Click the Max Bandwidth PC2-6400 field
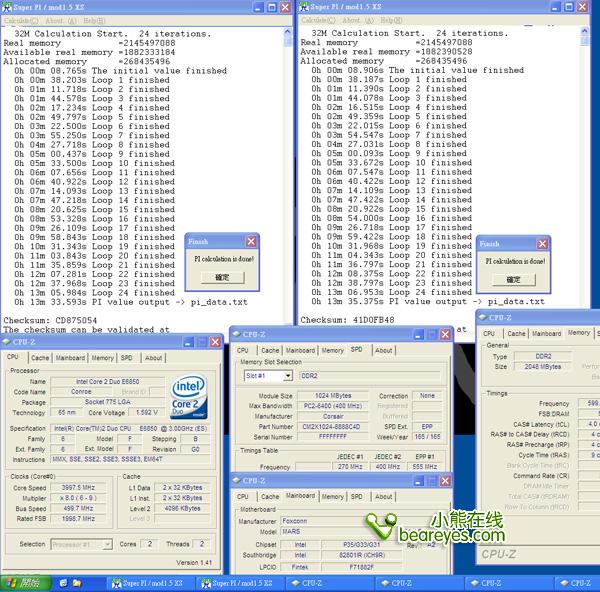The height and width of the screenshot is (592, 600). pyautogui.click(x=333, y=406)
